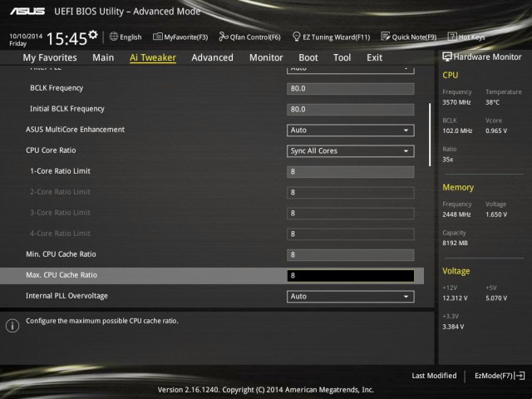
Task: Click the 35x ratio value
Action: click(447, 160)
